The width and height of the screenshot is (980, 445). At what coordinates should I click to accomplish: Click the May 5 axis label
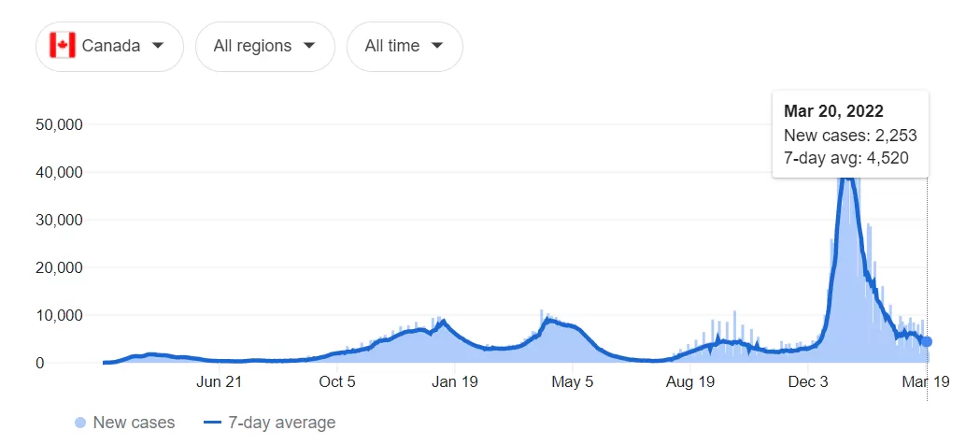coord(573,381)
